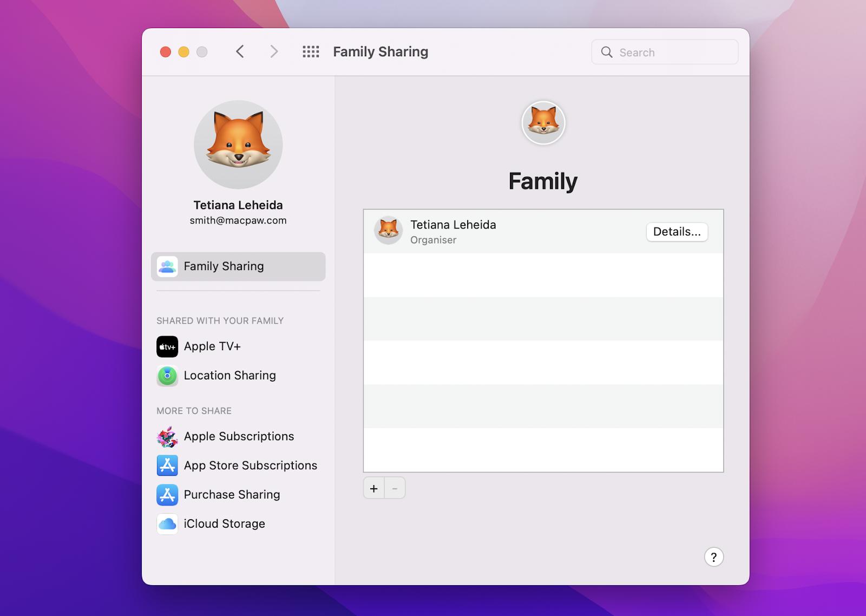Click the fox avatar above Family heading
Image resolution: width=866 pixels, height=616 pixels.
[x=543, y=123]
